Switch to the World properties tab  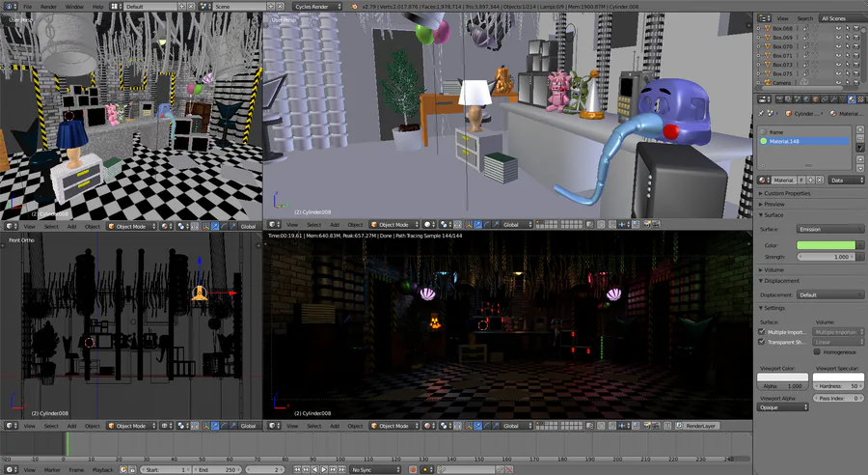806,99
